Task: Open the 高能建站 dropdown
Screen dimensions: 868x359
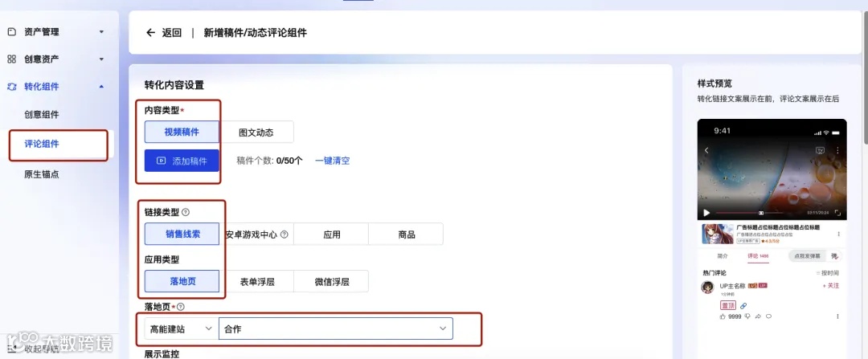Action: [x=182, y=328]
